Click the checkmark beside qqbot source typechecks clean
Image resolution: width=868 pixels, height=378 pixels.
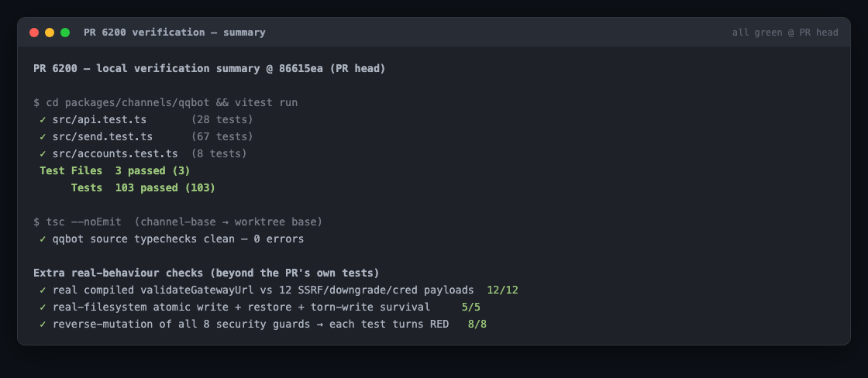pyautogui.click(x=43, y=239)
